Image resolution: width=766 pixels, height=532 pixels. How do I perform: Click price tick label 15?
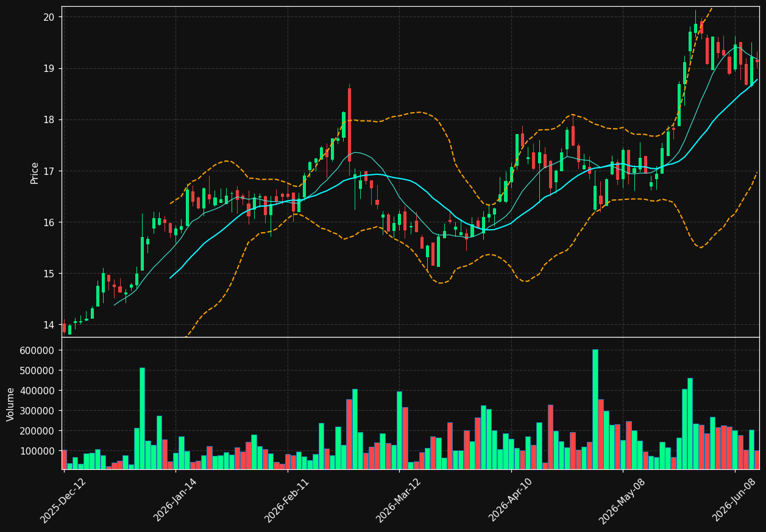pos(49,274)
